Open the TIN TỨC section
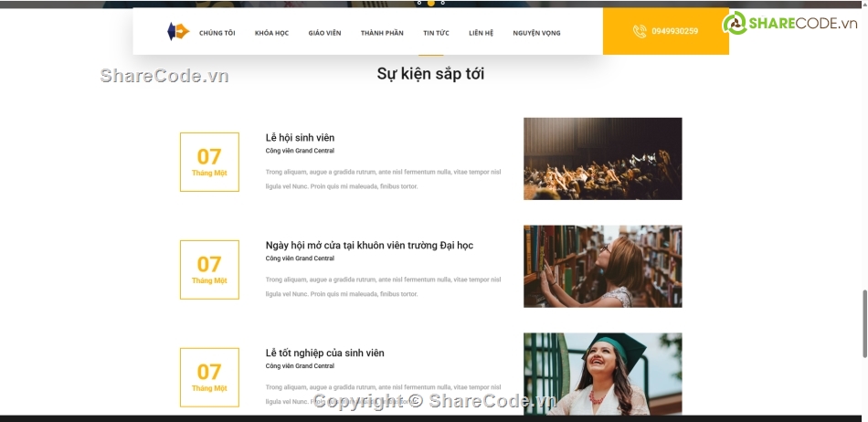Viewport: 868px width, 422px height. click(436, 33)
